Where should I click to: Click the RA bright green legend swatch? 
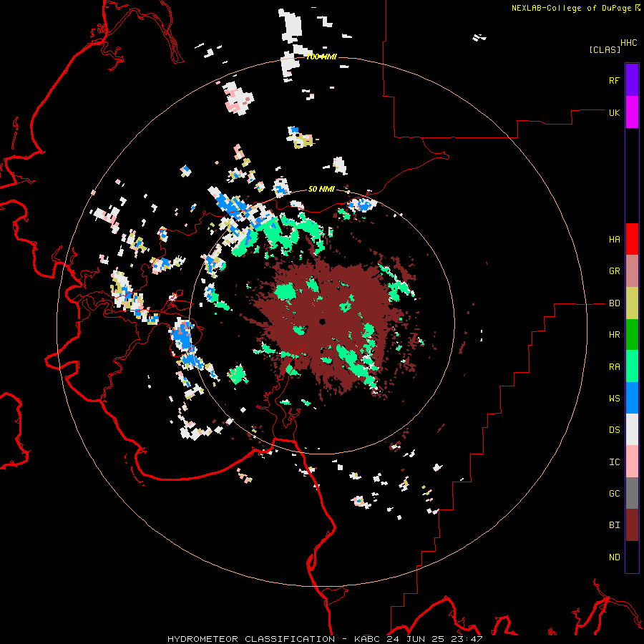click(x=632, y=366)
